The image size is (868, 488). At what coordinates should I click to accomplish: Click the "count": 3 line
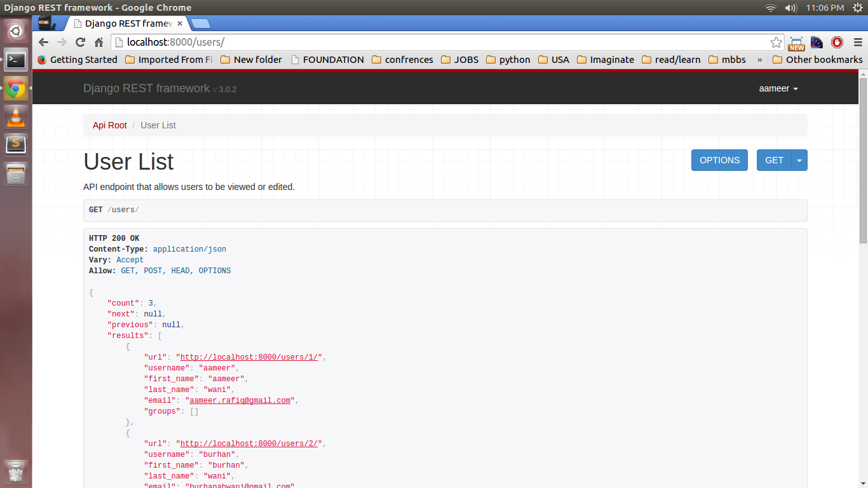132,303
